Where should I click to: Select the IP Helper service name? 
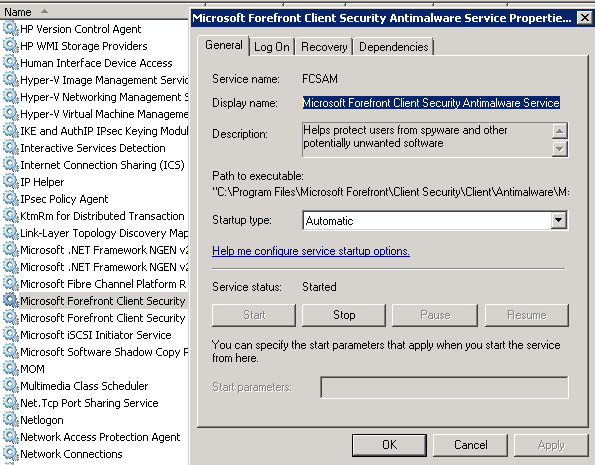click(42, 182)
